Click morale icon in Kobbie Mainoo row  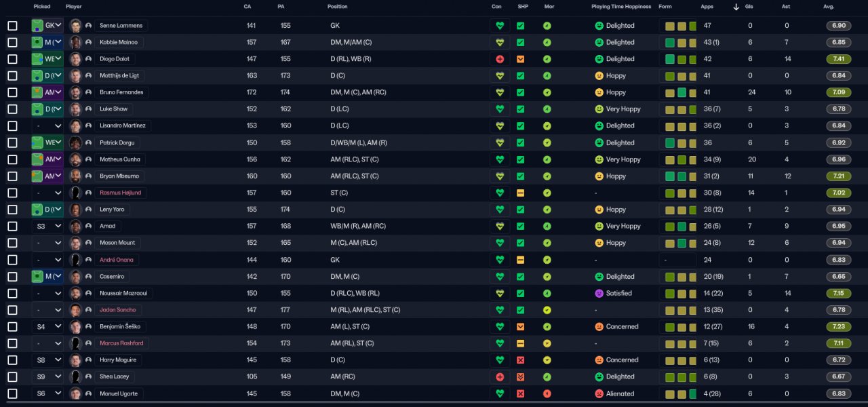click(547, 42)
